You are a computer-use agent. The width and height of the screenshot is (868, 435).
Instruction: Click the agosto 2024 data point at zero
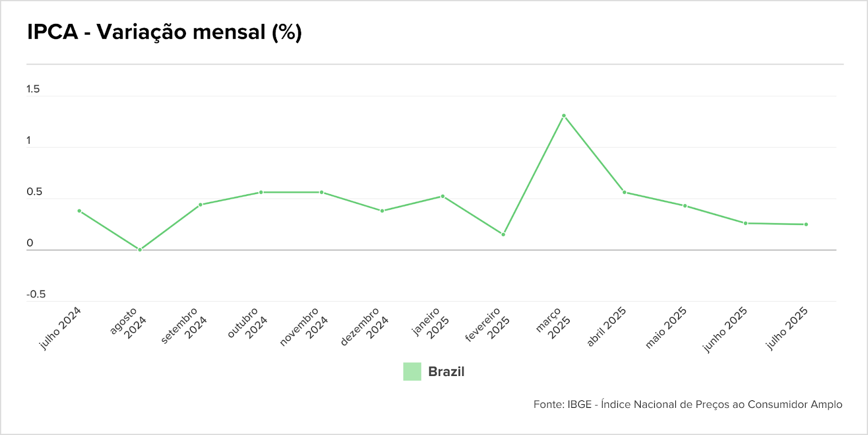(x=140, y=250)
